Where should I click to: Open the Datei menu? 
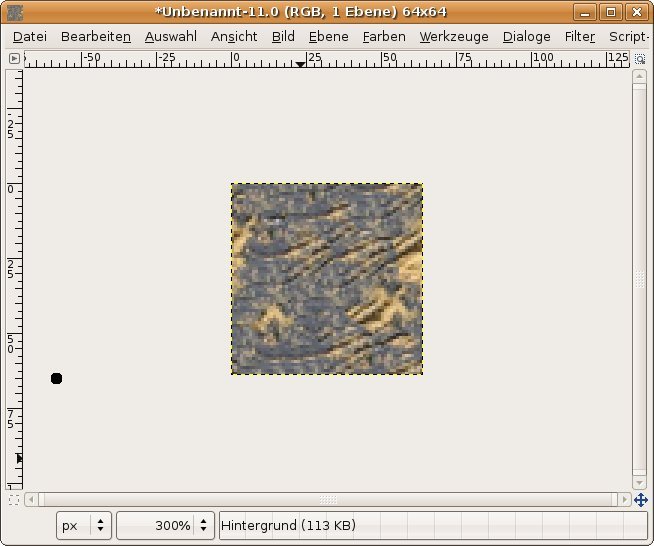tap(30, 37)
